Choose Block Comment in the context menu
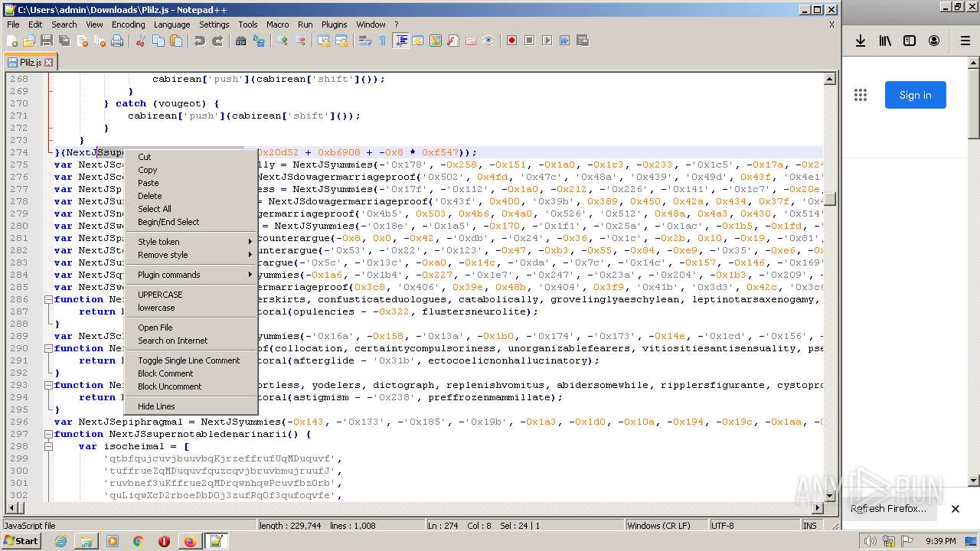The width and height of the screenshot is (980, 551). [191, 373]
